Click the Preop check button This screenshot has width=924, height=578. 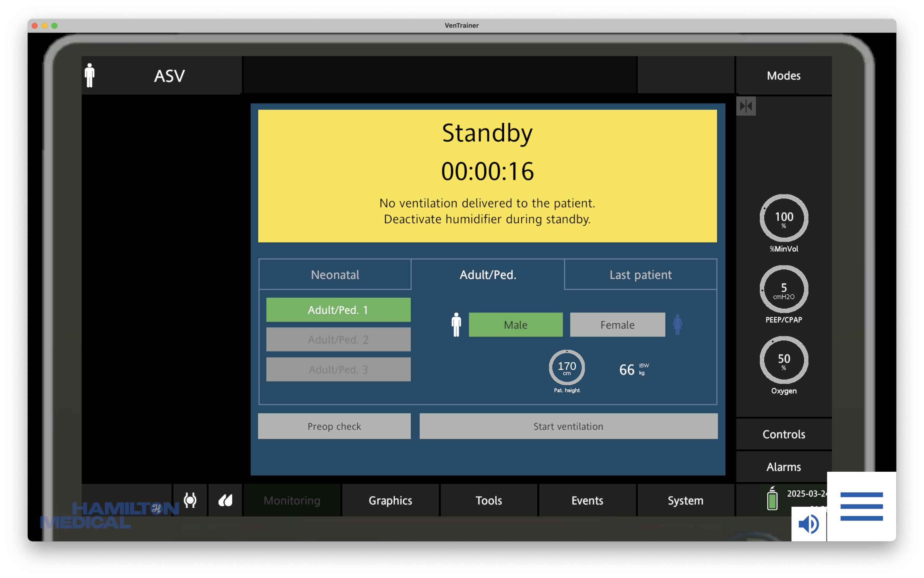[x=334, y=426]
